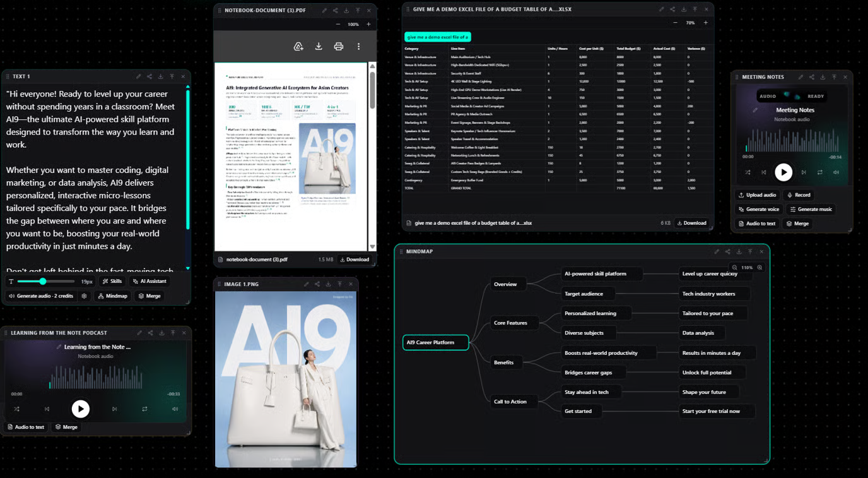Share the Learning from the Note Podcast panel
Viewport: 868px width, 478px height.
[151, 333]
